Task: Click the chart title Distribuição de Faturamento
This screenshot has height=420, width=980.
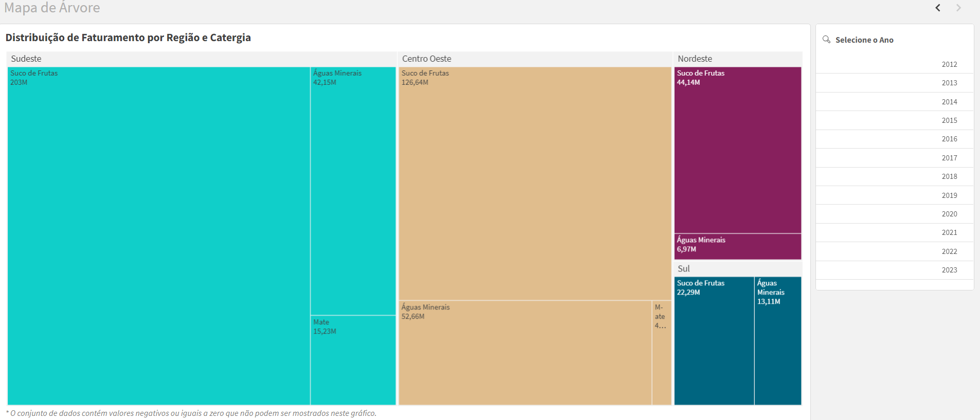Action: 128,38
